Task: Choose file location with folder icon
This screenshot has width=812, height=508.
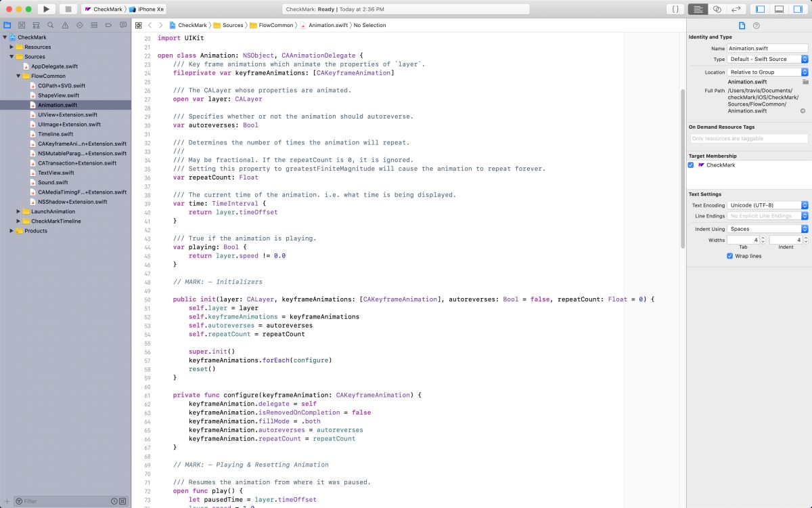Action: pos(805,81)
